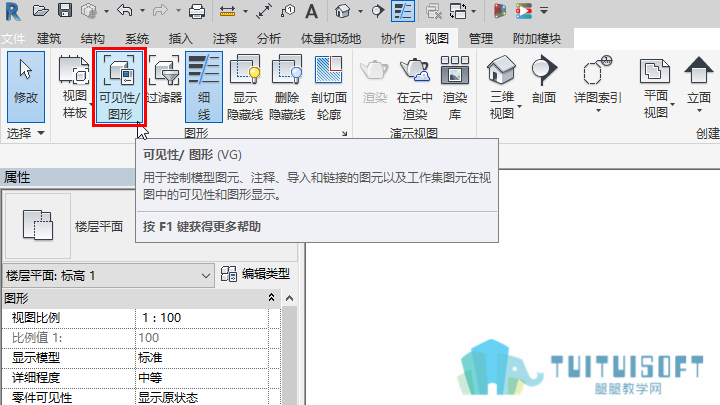Expand the Callout (详图索引) dropdown arrow

coord(598,111)
